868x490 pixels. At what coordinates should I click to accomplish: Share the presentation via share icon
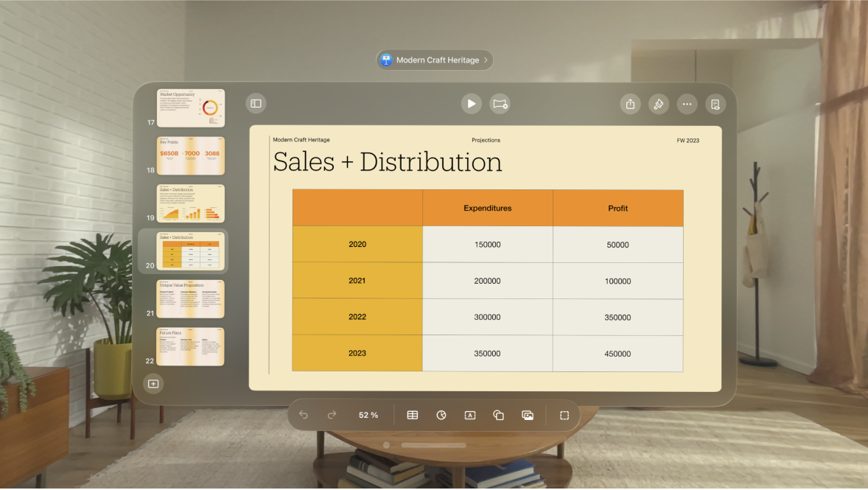630,104
